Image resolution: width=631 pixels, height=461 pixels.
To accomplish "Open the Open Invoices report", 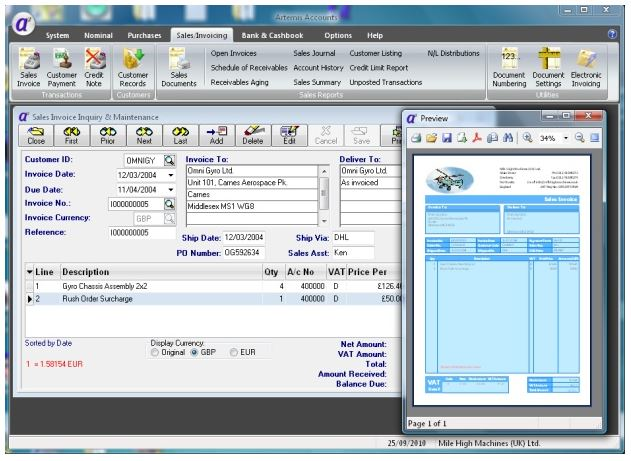I will tap(233, 53).
